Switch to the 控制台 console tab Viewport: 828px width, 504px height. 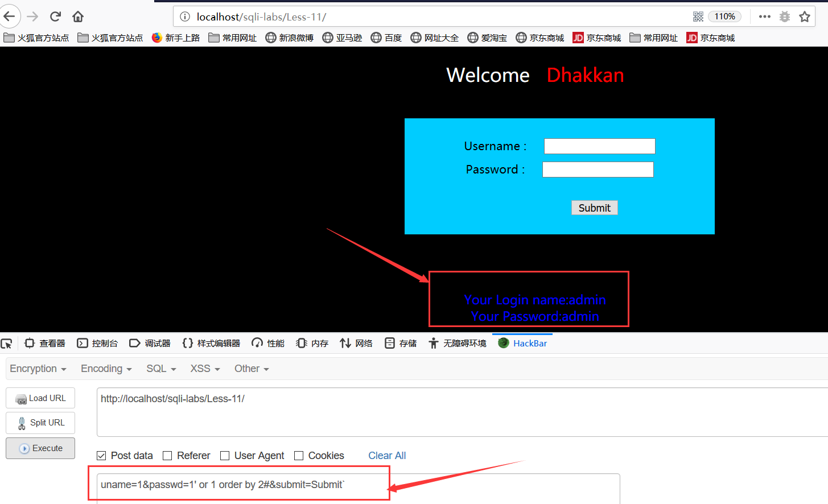[97, 343]
